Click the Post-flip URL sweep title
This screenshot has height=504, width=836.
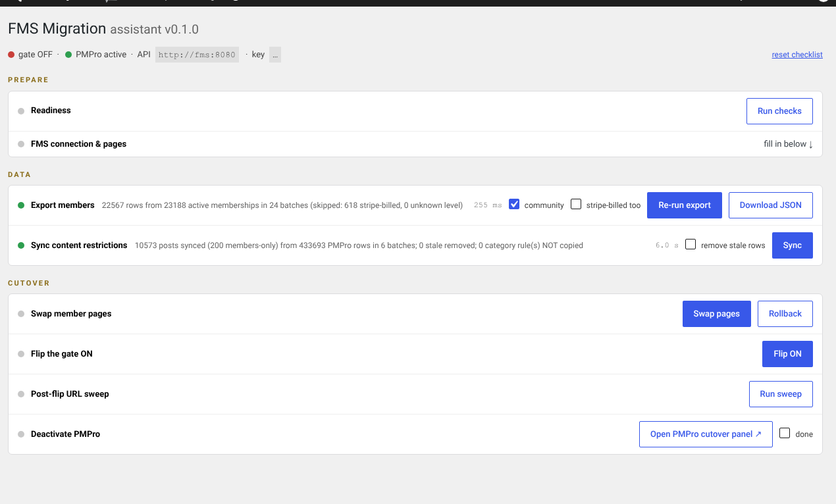70,394
